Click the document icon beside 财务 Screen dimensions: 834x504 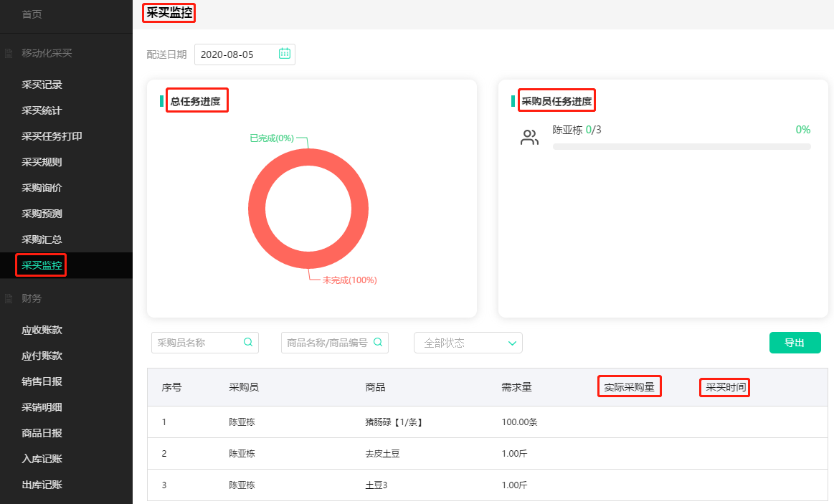point(8,298)
